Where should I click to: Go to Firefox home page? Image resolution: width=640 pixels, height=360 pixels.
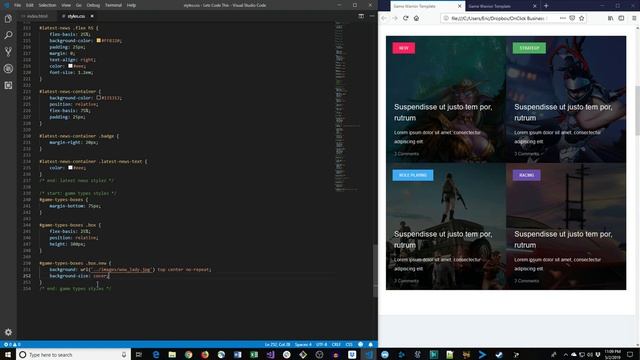click(416, 18)
